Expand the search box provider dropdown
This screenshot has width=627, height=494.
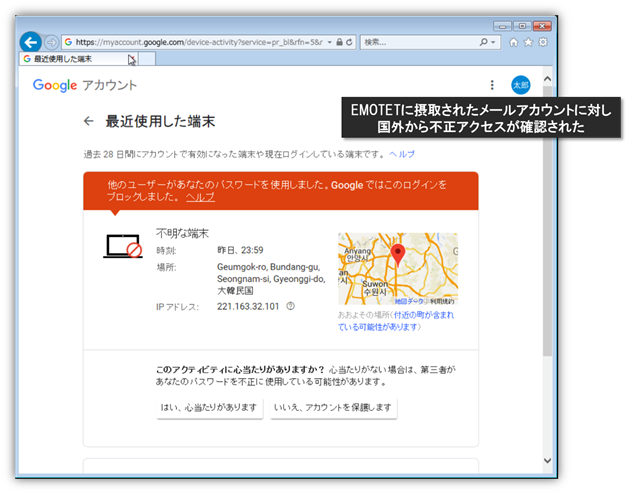[x=493, y=42]
